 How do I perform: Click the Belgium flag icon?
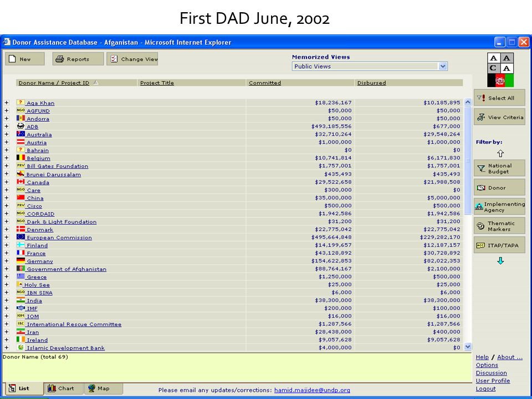point(21,157)
